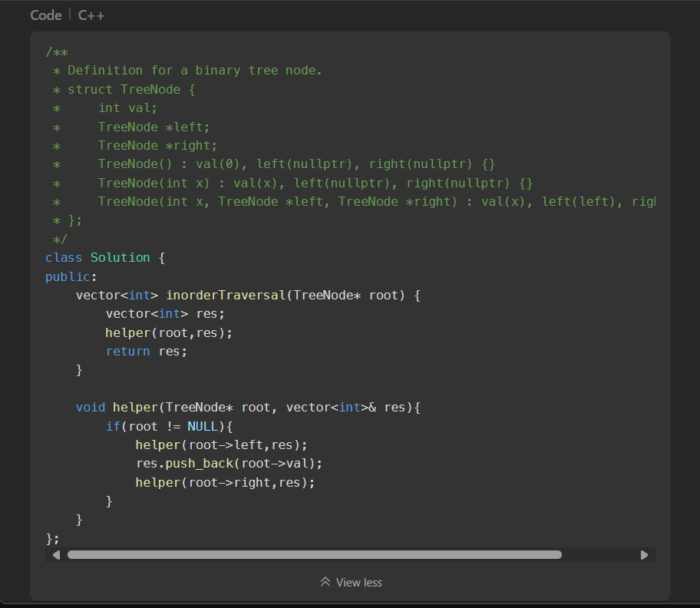The image size is (700, 608).
Task: Click the closing '*/' comment line
Action: click(x=60, y=240)
